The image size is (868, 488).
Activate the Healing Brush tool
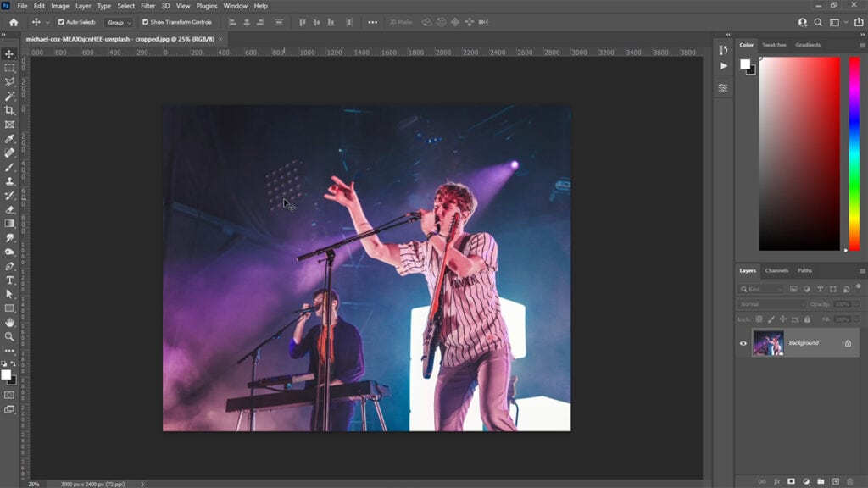(8, 154)
